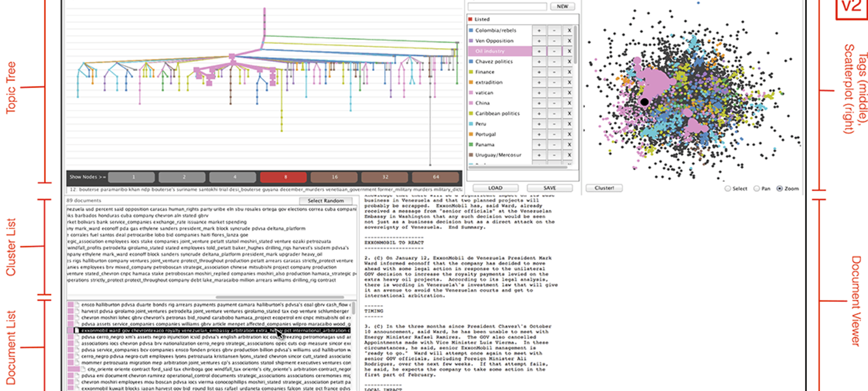The image size is (868, 391).
Task: Click minus button for Oil industry
Action: [553, 51]
